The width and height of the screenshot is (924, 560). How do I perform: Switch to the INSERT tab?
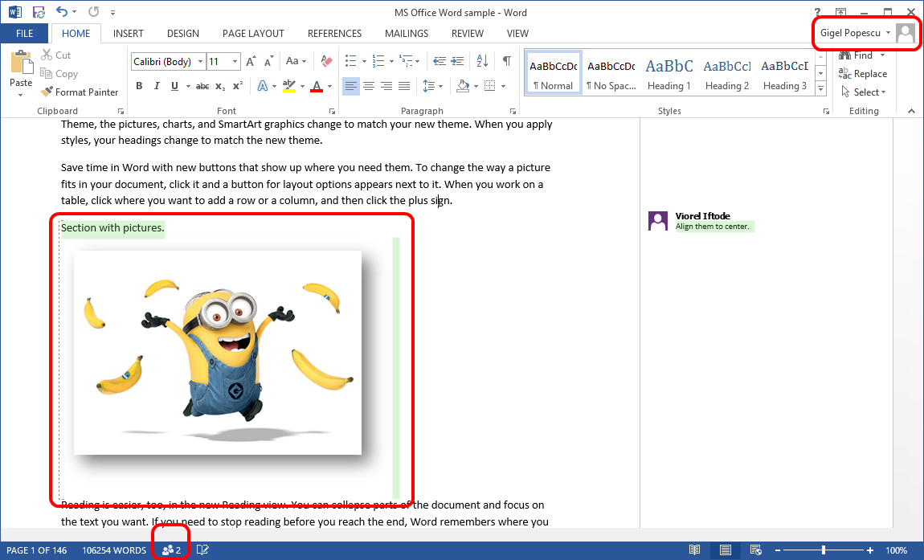[128, 34]
